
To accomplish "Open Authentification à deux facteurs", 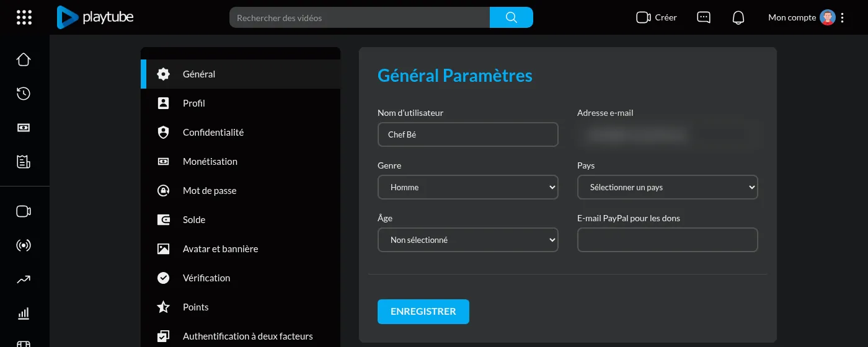I will click(x=241, y=336).
